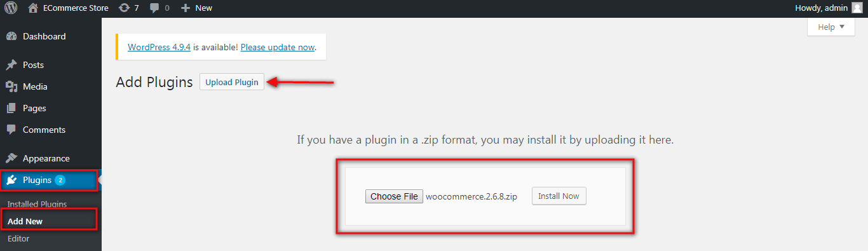Click the Upload Plugin button
This screenshot has height=251, width=868.
pos(232,82)
